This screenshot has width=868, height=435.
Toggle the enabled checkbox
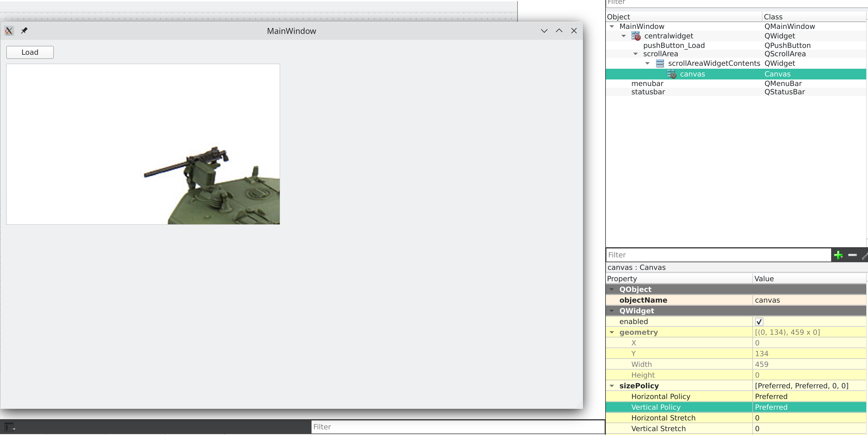759,321
